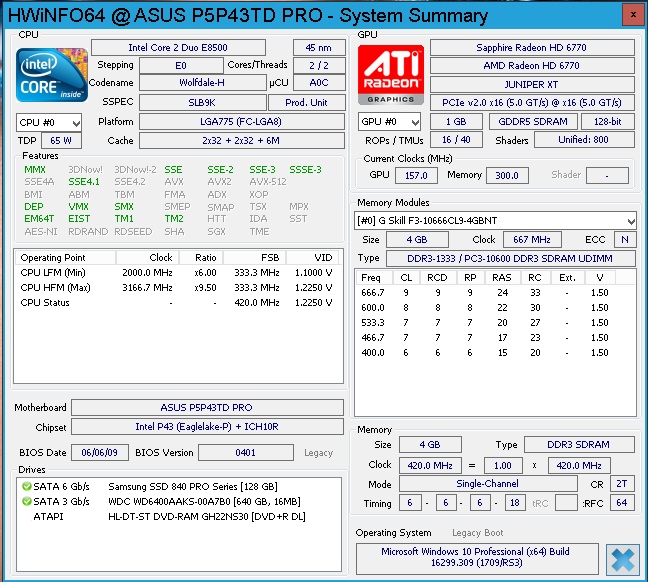Click the Intel Core 2 Duo E8500 field
The height and width of the screenshot is (582, 648).
pyautogui.click(x=178, y=48)
